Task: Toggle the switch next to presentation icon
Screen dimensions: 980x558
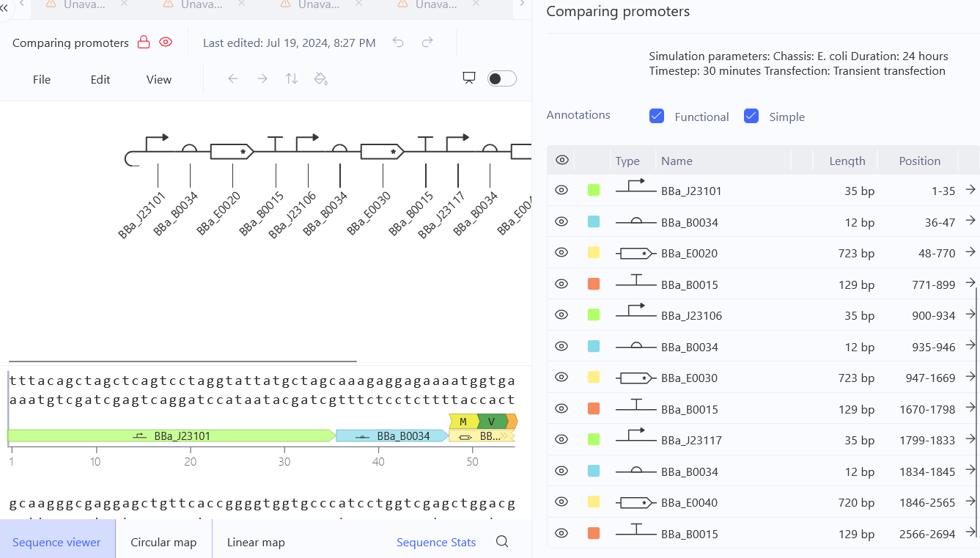Action: pos(502,78)
